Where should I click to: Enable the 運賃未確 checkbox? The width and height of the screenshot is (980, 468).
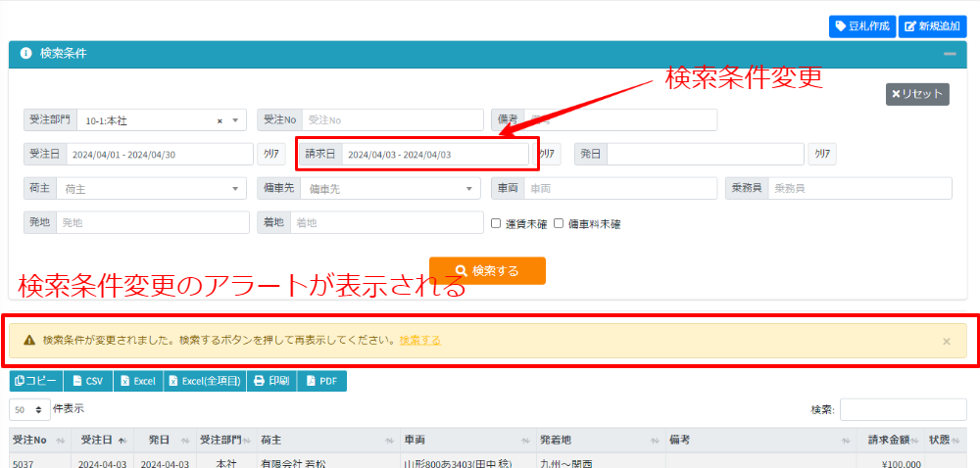496,223
